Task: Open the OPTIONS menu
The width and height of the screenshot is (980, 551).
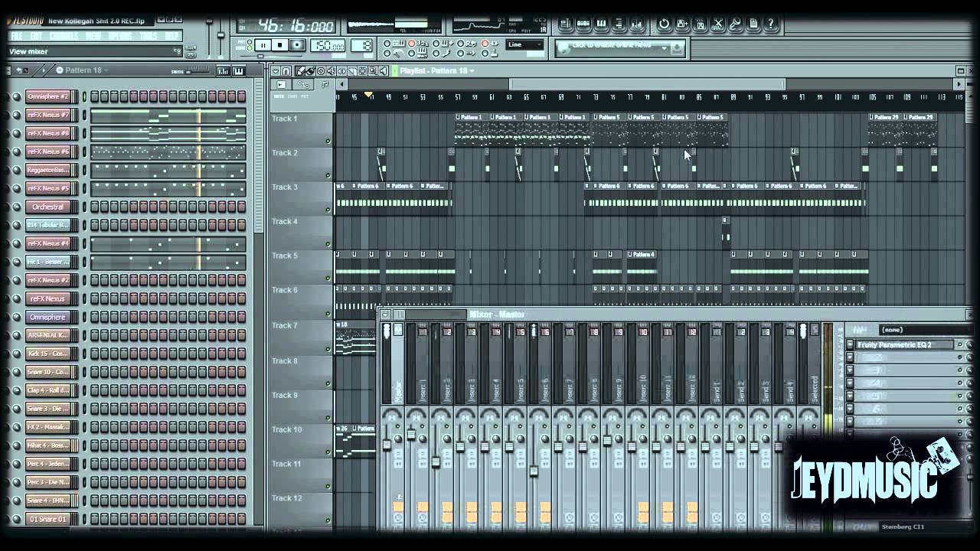Action: (119, 36)
